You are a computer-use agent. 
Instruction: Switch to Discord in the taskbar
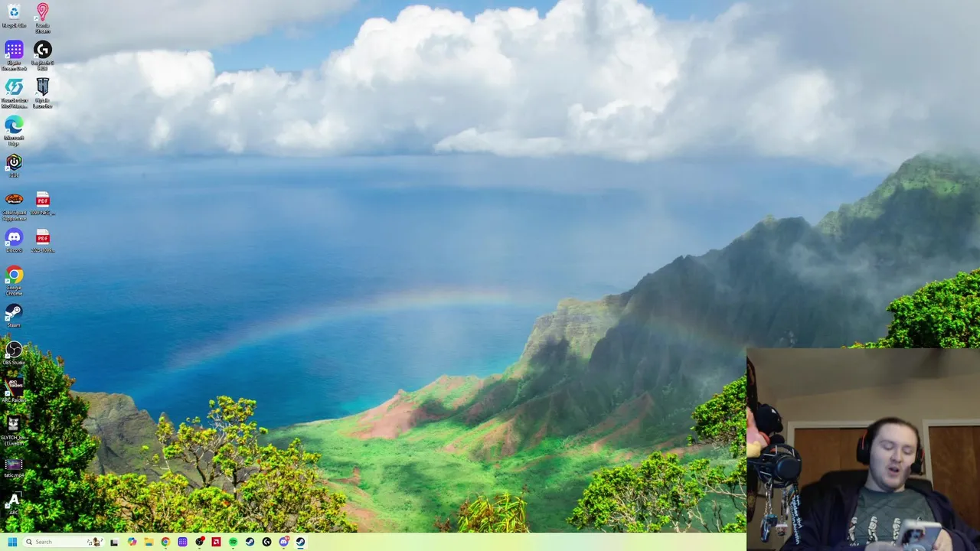click(283, 542)
